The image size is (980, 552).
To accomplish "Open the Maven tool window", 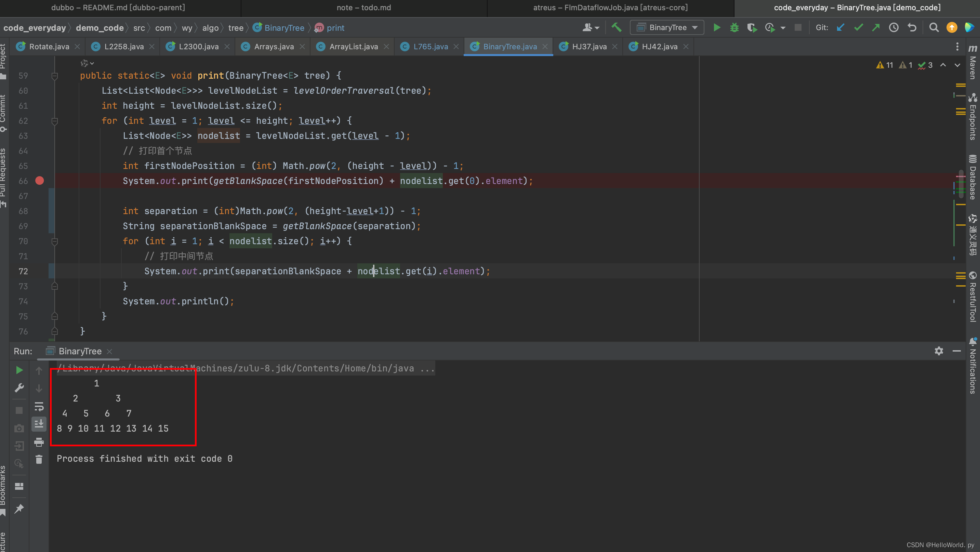I will coord(973,62).
